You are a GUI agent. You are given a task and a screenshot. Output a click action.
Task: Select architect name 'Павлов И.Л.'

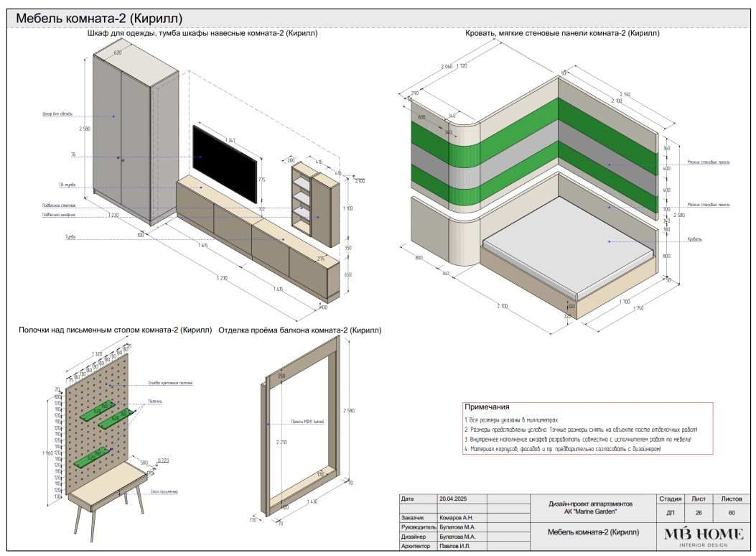click(454, 547)
